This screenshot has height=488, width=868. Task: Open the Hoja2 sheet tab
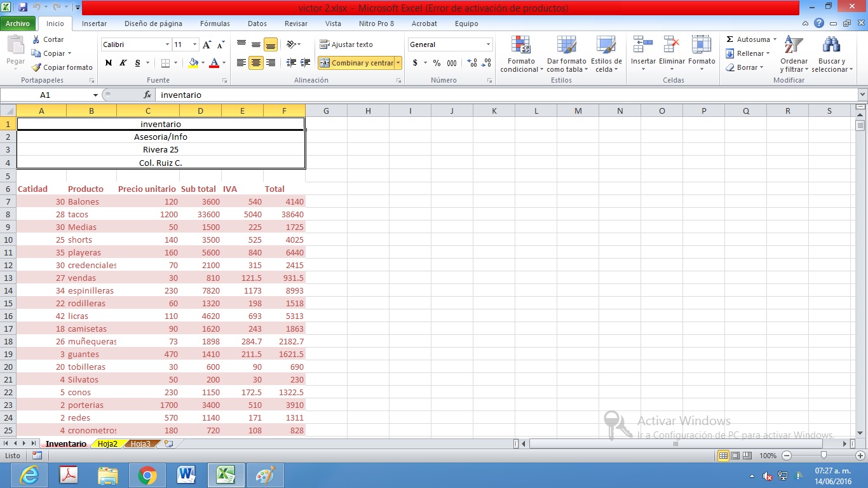point(107,444)
